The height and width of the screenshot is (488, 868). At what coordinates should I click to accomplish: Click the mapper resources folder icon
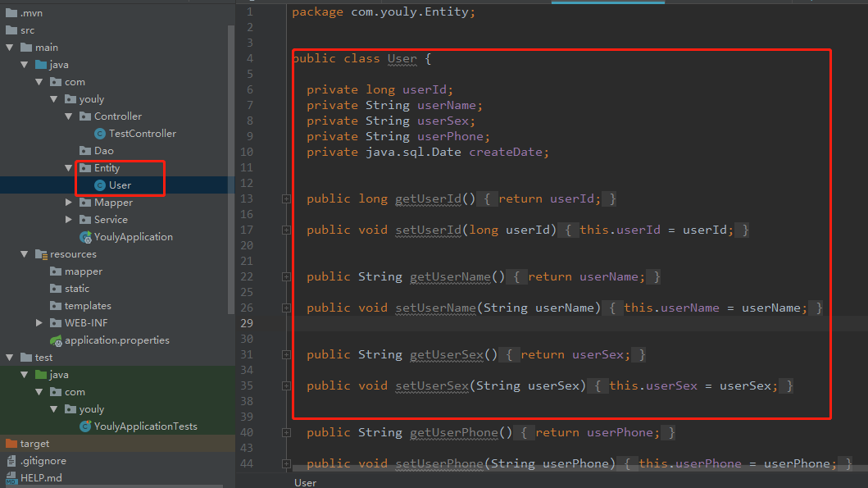56,271
